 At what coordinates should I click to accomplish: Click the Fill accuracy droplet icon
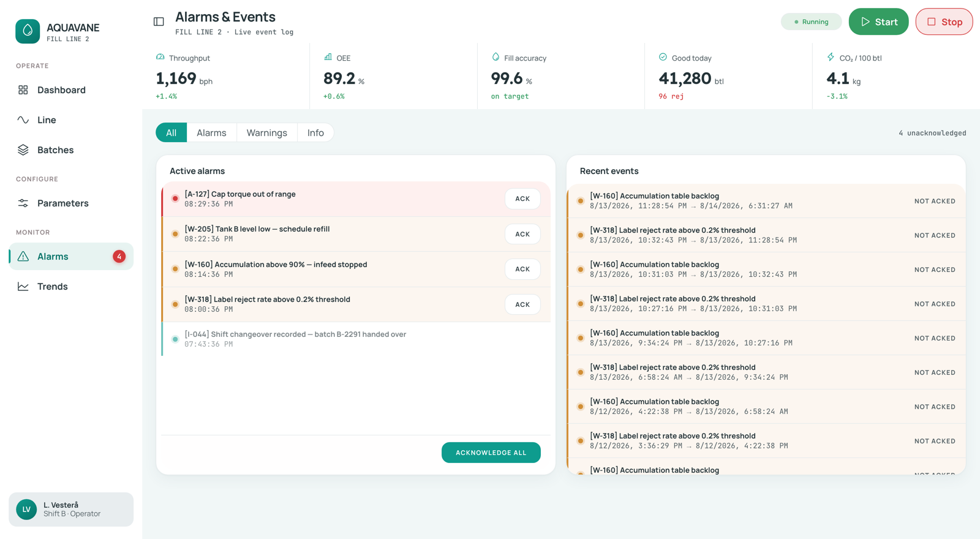coord(496,57)
